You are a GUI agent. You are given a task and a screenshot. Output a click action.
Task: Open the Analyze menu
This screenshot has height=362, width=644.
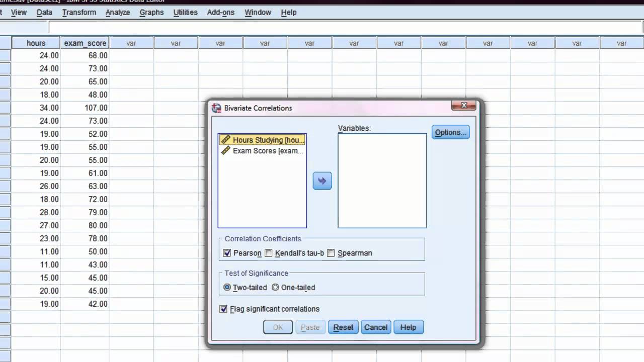pyautogui.click(x=118, y=12)
